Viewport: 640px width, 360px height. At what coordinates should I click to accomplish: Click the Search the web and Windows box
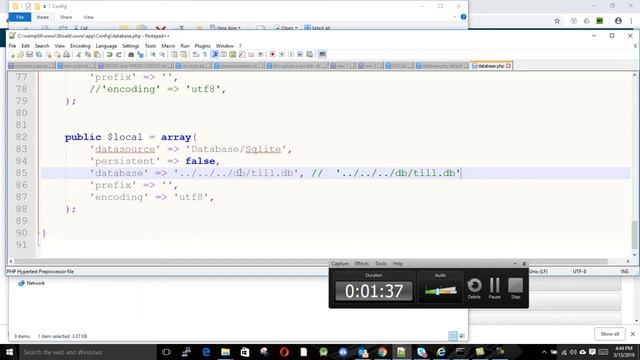[x=87, y=352]
